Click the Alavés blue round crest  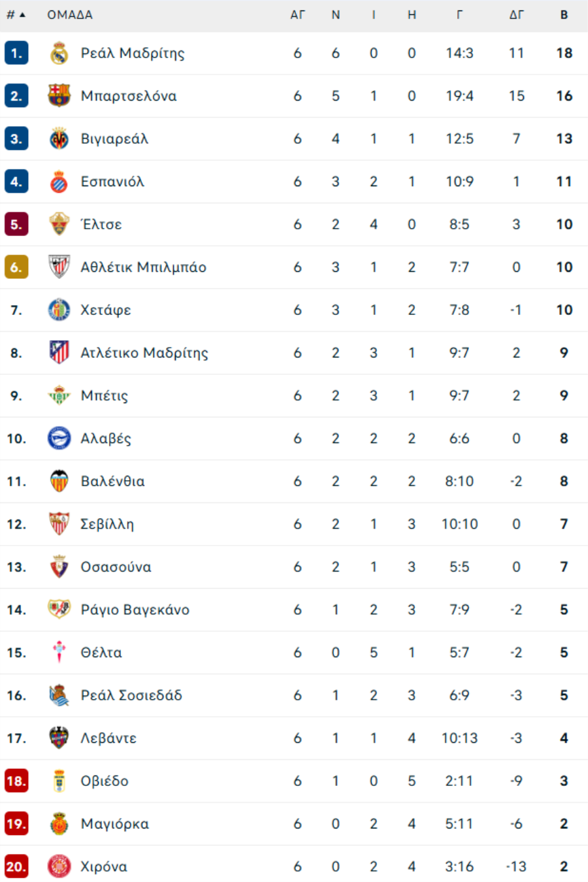[59, 438]
